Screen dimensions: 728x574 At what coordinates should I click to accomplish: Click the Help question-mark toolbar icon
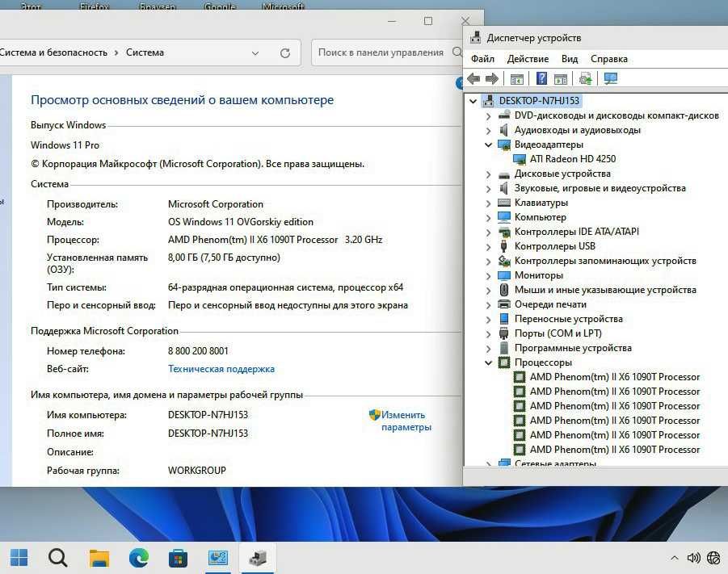tap(541, 78)
